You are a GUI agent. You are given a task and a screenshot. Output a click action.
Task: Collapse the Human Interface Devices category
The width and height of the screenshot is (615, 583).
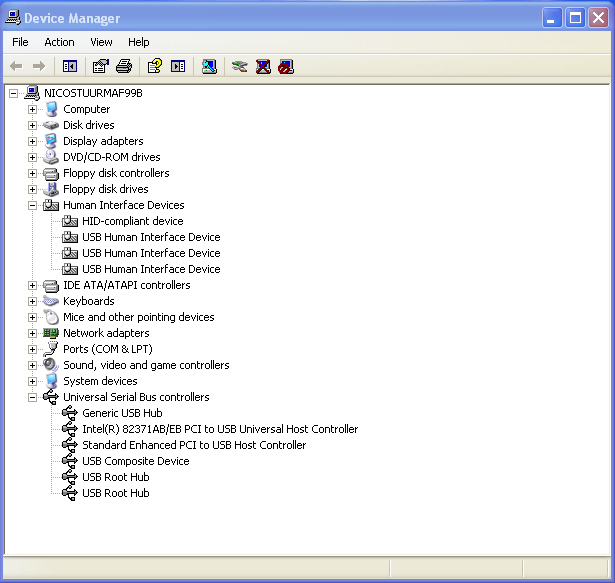pos(33,206)
